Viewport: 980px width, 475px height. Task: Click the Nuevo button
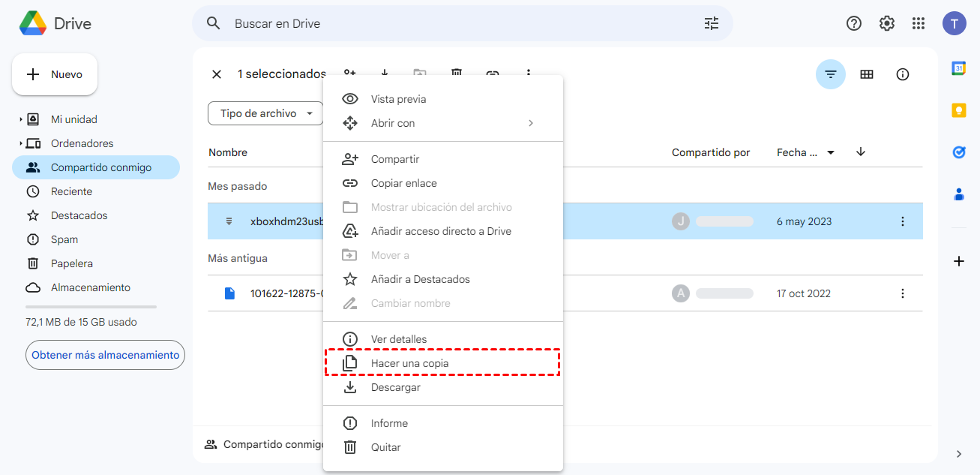[55, 74]
